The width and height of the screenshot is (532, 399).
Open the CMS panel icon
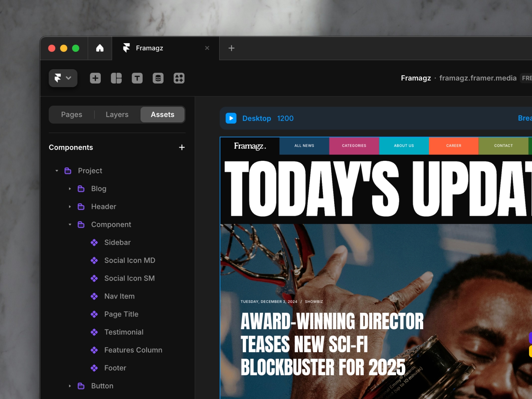point(158,78)
